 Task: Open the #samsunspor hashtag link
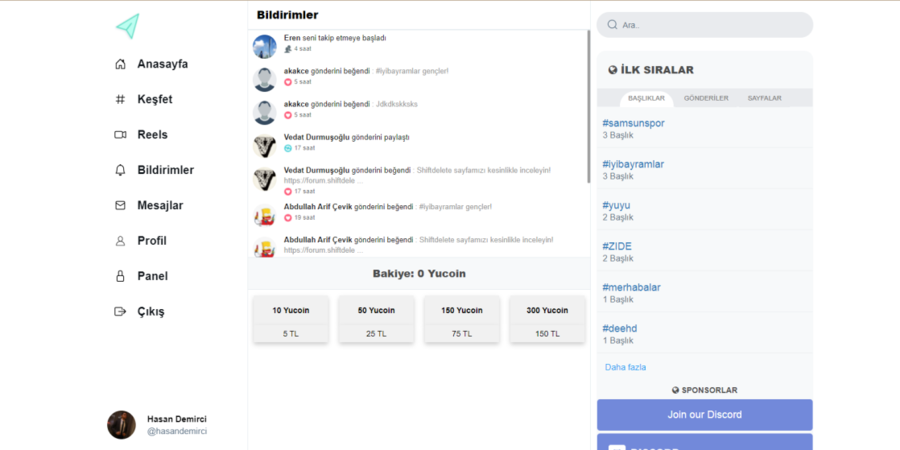pos(634,123)
